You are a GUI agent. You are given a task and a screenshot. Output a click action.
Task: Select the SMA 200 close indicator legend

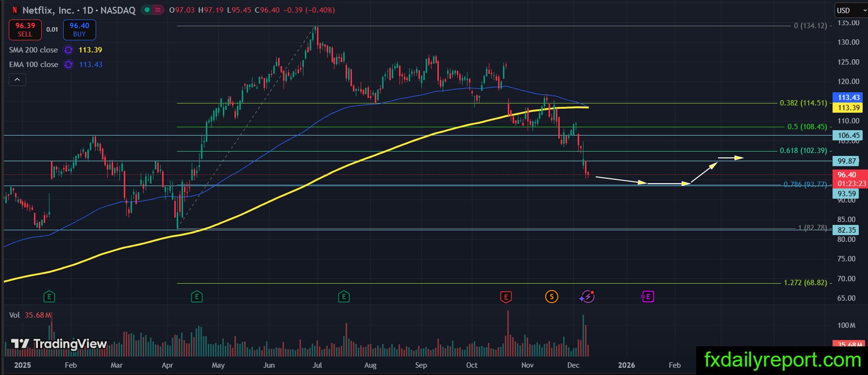coord(33,50)
